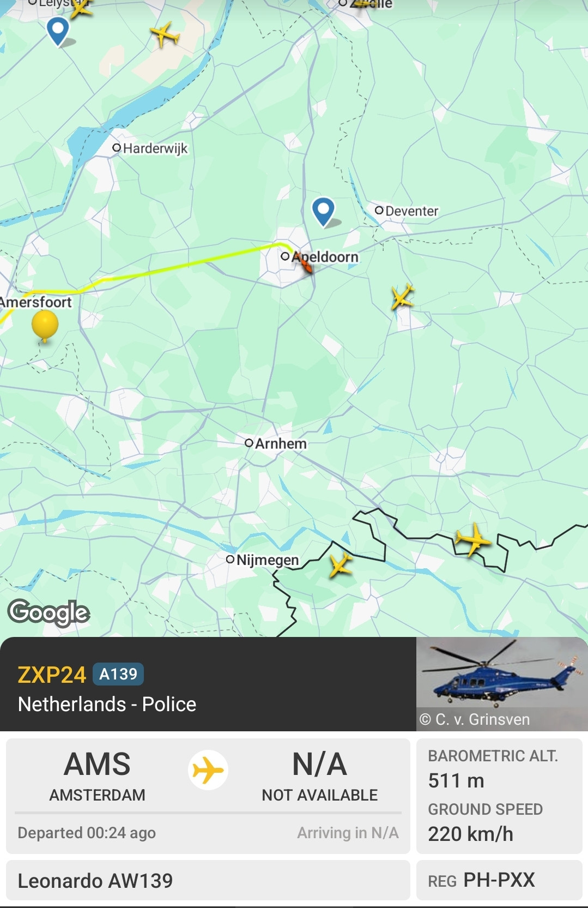Click the Google logo on the map
Viewport: 588px width, 908px height.
click(x=49, y=613)
